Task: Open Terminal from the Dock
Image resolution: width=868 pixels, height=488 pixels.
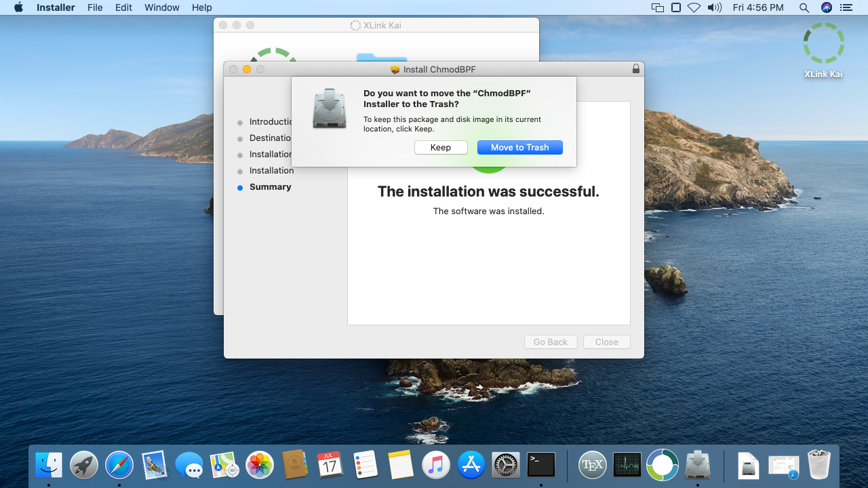Action: [541, 465]
